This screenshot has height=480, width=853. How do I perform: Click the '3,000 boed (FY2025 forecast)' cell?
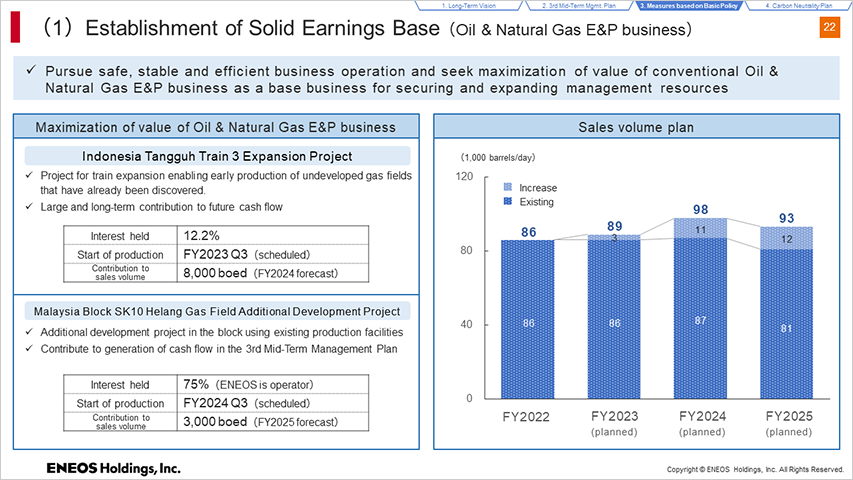[273, 422]
